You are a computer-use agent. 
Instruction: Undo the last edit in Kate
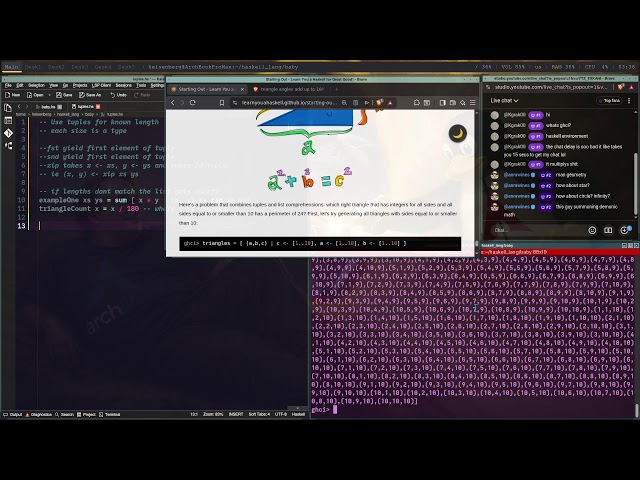click(x=118, y=95)
